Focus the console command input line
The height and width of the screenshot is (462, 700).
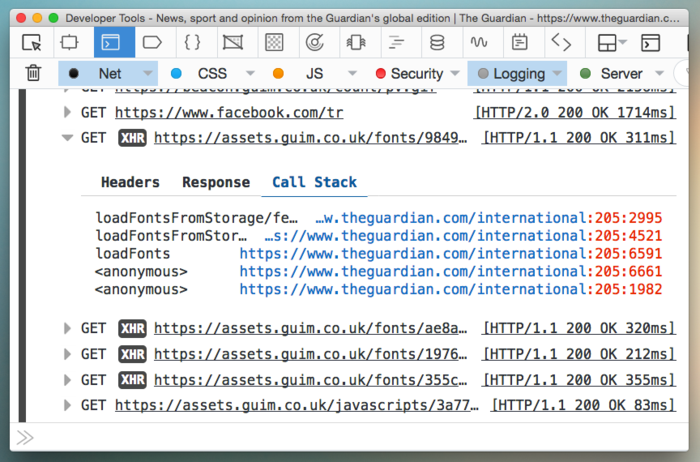(350, 437)
